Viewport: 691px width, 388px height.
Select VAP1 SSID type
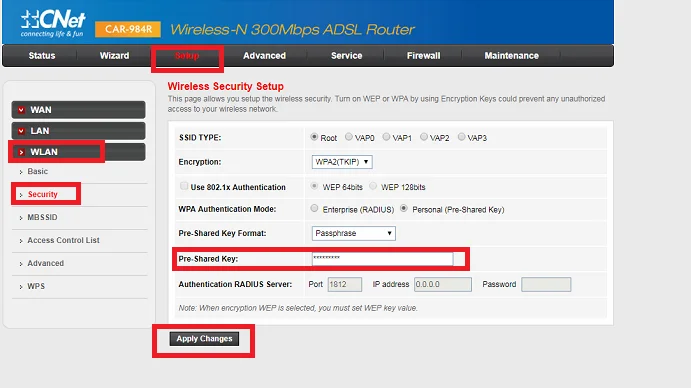point(386,137)
